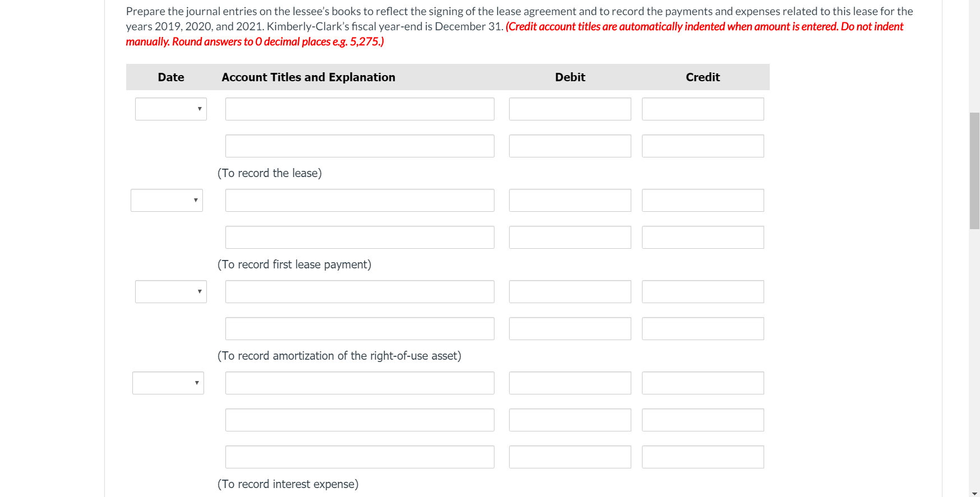Click second debit field of amortization entry
Screen dimensions: 980x497
[x=570, y=328]
